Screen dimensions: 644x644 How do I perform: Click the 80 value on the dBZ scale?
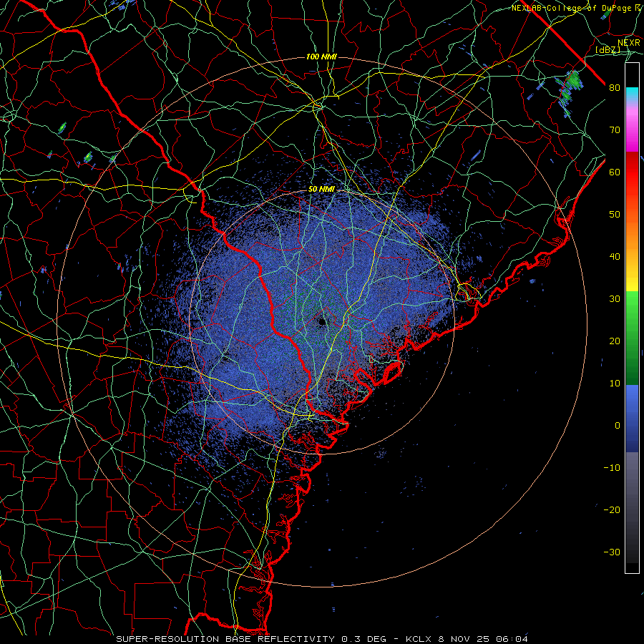coord(615,88)
